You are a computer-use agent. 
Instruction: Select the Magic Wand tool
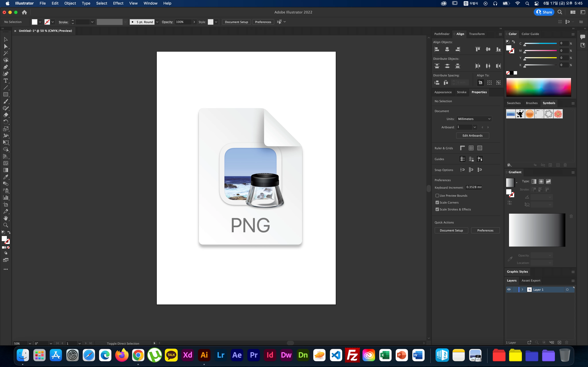6,53
